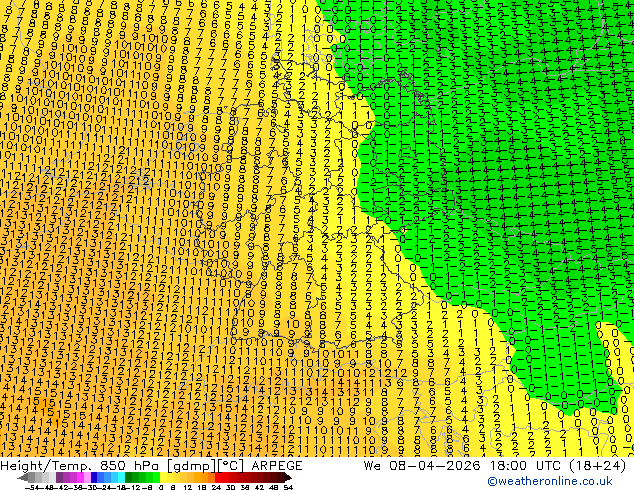The height and width of the screenshot is (490, 634).
Task: Click the gray left arrow of the color scale
Action: pyautogui.click(x=23, y=477)
